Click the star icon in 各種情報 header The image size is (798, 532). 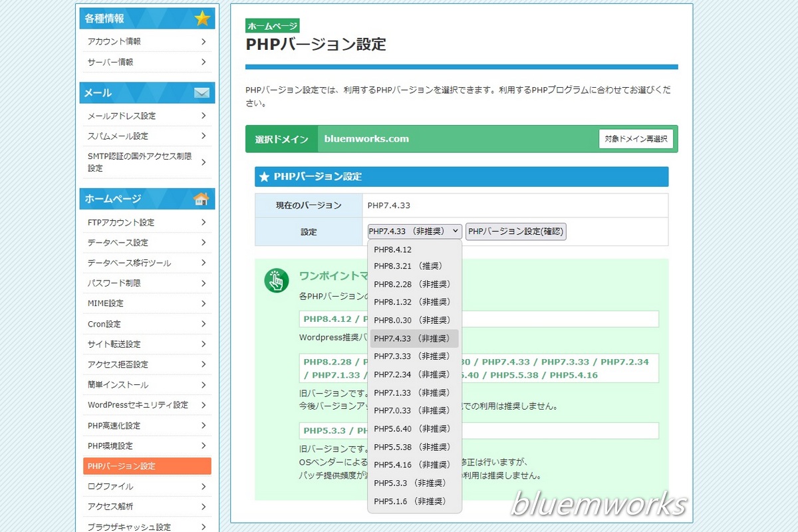click(202, 19)
